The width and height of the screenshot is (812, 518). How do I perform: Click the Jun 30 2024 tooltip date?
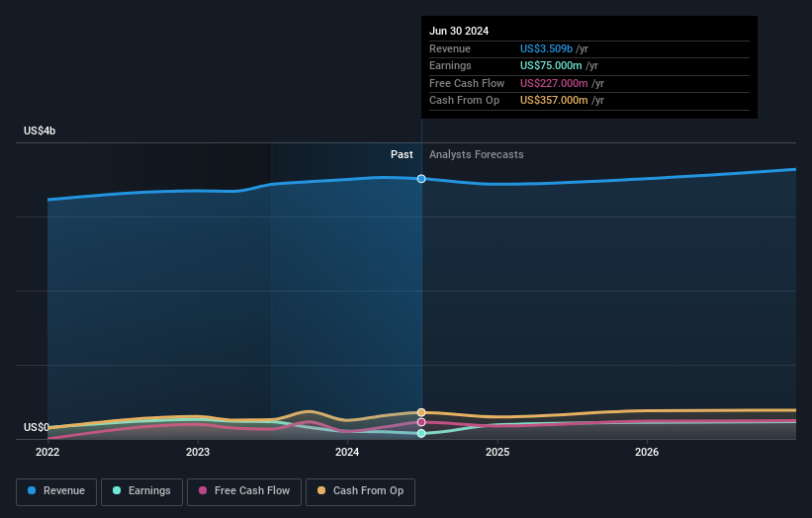tap(459, 31)
